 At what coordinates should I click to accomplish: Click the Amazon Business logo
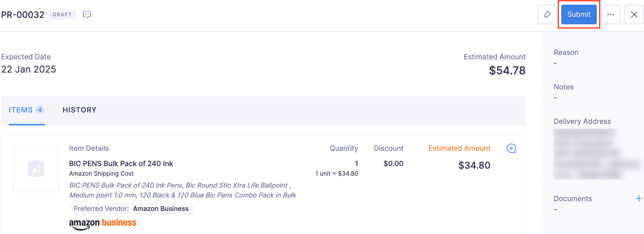click(x=102, y=222)
